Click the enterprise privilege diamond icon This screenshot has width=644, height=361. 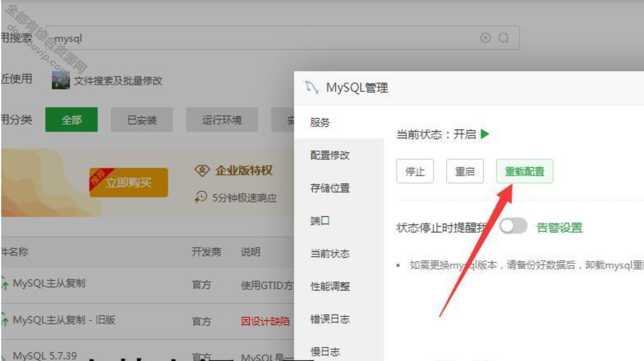(x=202, y=171)
